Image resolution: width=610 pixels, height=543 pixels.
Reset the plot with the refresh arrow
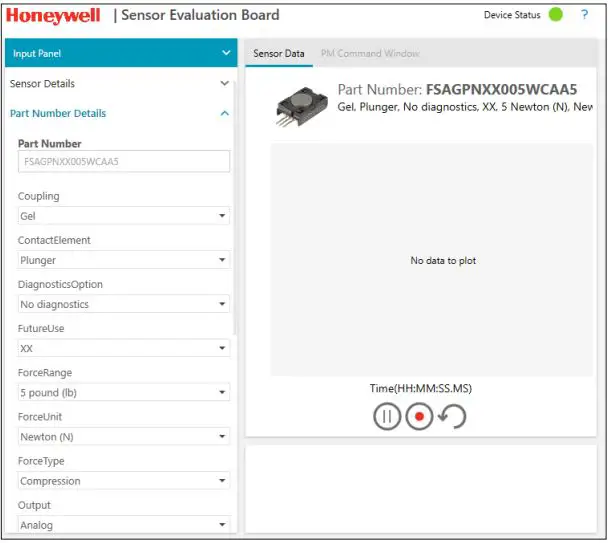coord(452,416)
